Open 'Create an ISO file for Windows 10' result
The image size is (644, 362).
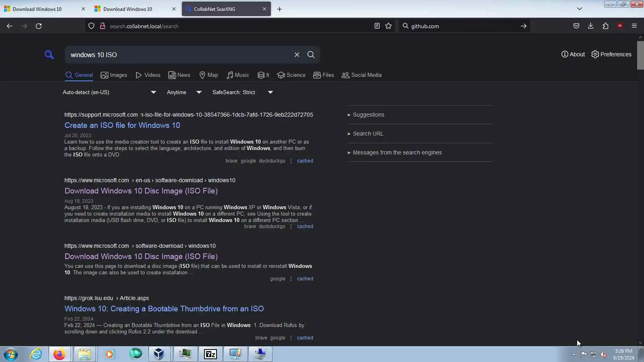[x=122, y=125]
